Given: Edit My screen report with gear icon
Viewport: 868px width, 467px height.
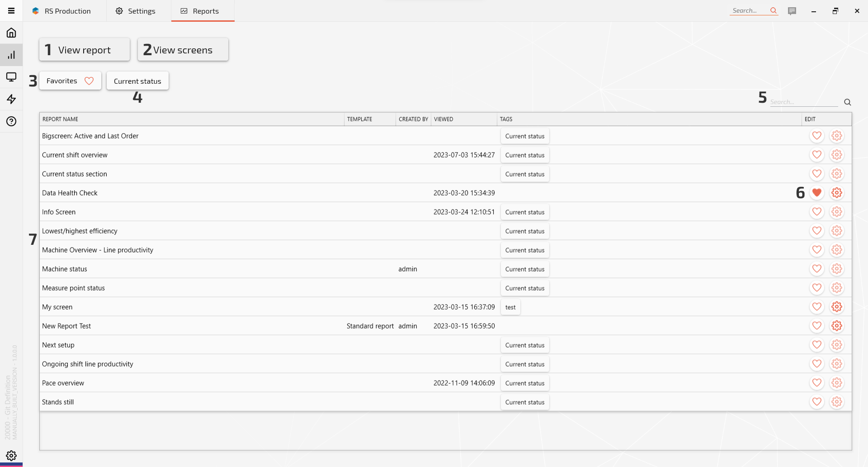Looking at the screenshot, I should coord(837,307).
